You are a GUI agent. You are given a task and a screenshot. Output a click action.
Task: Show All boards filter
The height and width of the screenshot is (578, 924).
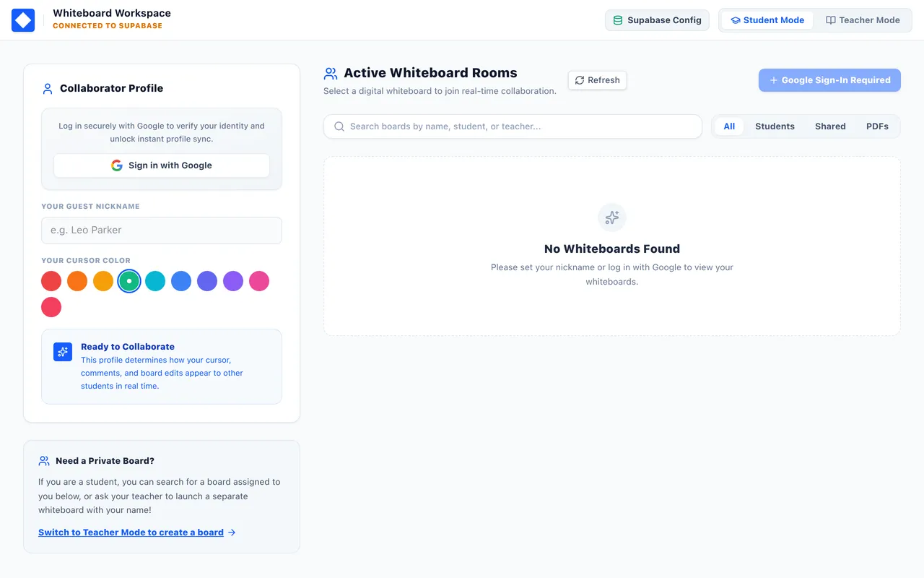(x=729, y=126)
